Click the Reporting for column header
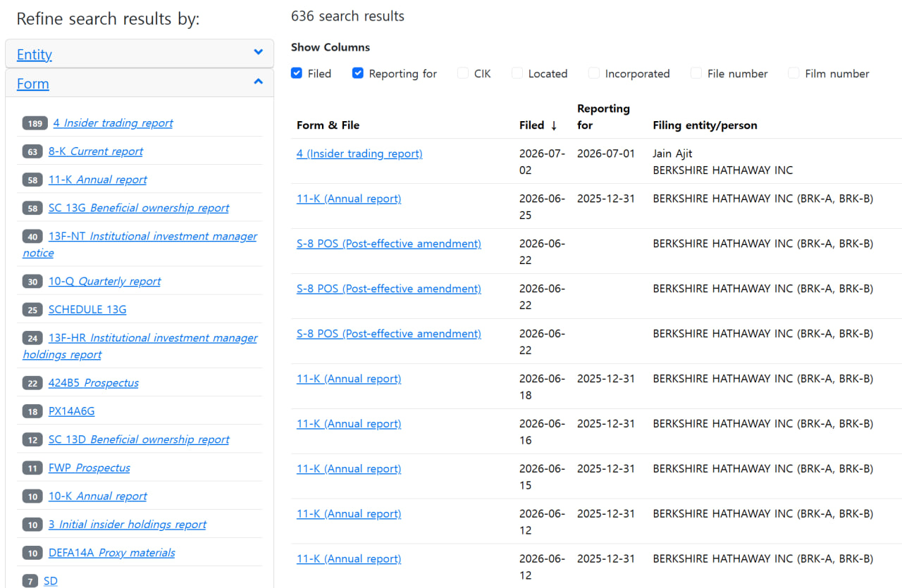This screenshot has width=902, height=588. click(603, 117)
